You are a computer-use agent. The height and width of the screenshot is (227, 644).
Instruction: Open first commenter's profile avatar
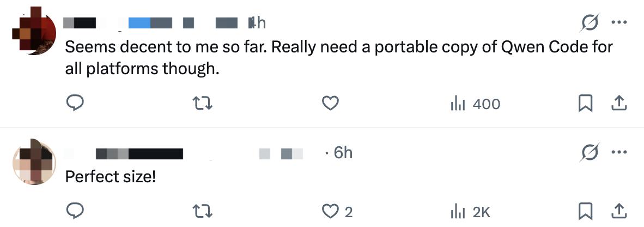[34, 32]
